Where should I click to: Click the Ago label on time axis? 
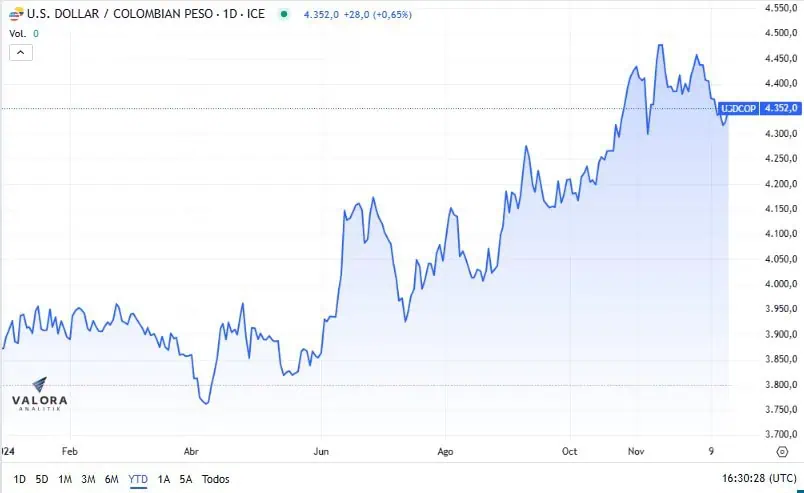(445, 451)
